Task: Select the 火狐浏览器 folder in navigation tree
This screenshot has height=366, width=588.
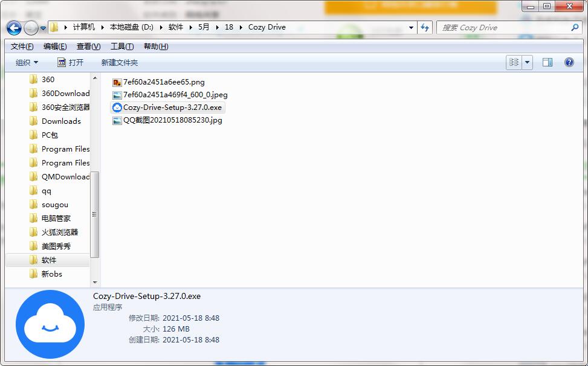Action: pyautogui.click(x=59, y=232)
